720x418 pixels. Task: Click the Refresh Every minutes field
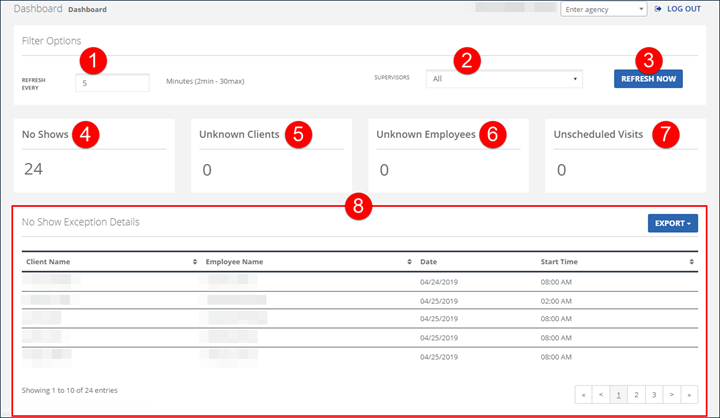pyautogui.click(x=112, y=83)
